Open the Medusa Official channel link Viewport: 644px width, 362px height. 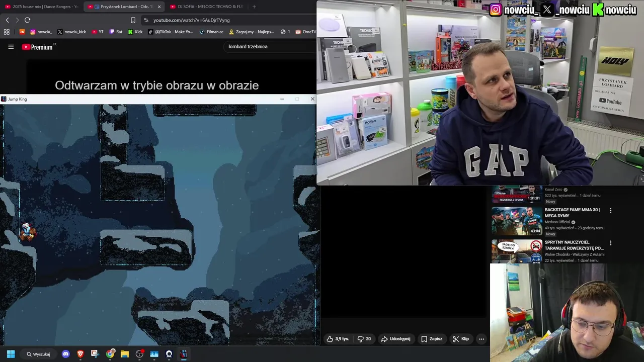pyautogui.click(x=557, y=222)
